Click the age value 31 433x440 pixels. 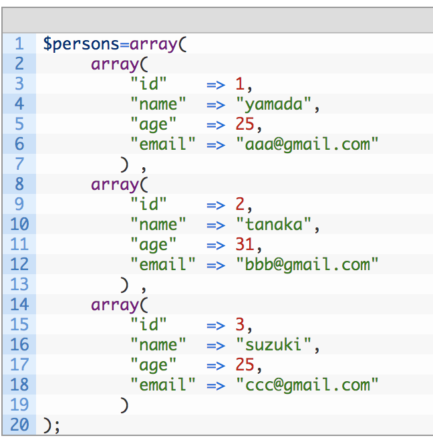245,244
